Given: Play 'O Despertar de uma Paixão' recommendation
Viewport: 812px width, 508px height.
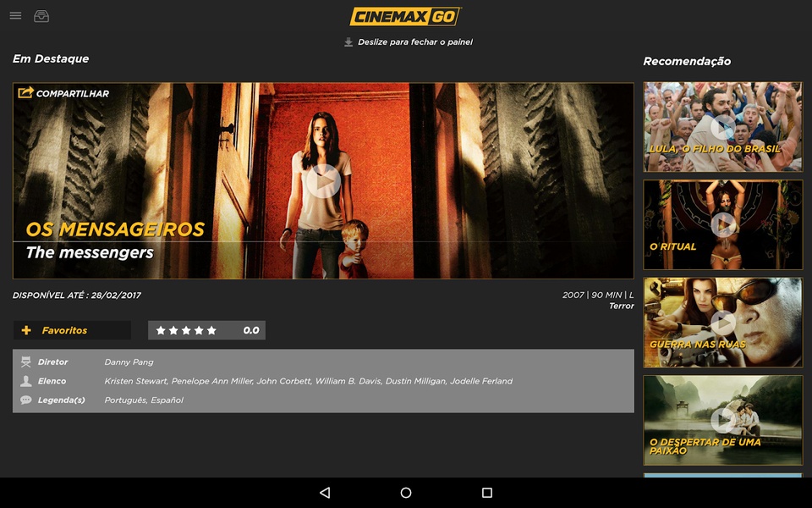Looking at the screenshot, I should pyautogui.click(x=723, y=421).
